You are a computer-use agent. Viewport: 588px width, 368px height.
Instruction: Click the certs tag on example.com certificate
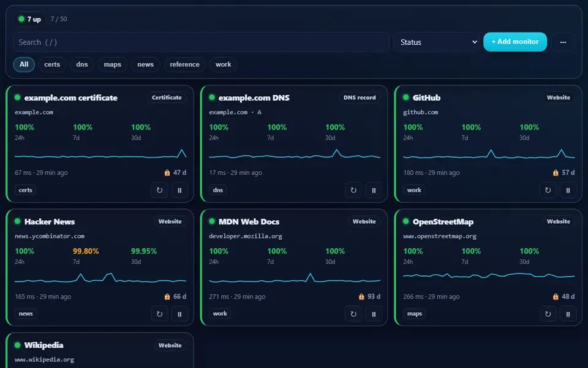(26, 190)
